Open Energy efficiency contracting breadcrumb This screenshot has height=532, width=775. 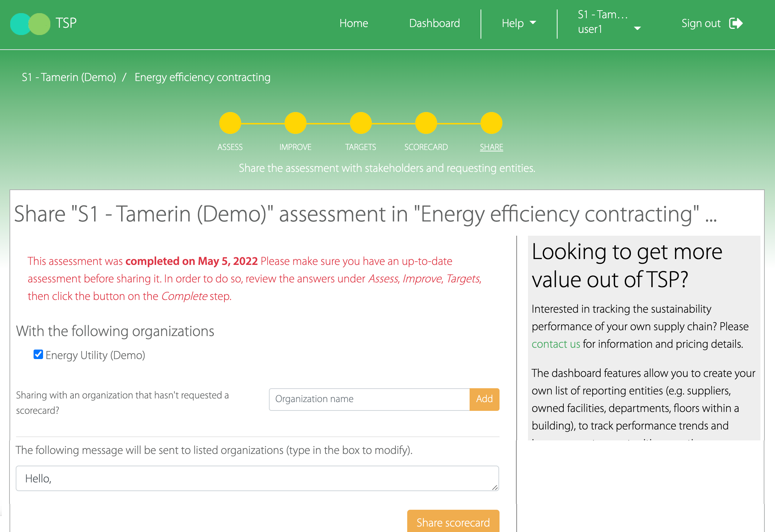coord(203,77)
